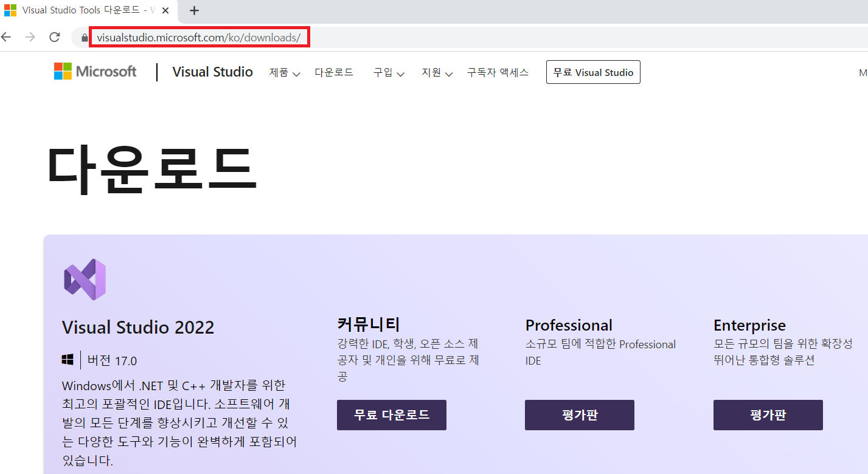868x474 pixels.
Task: Click the Microsoft logo
Action: coord(95,72)
